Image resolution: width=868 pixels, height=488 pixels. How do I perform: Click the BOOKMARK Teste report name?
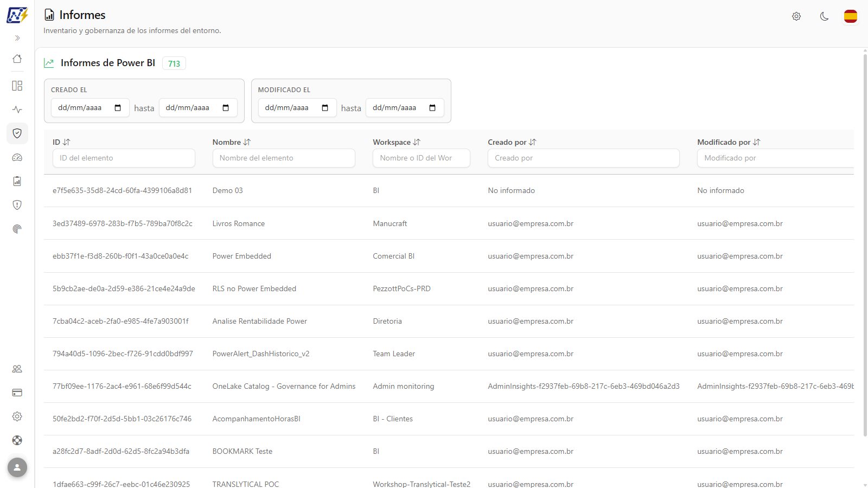point(242,451)
